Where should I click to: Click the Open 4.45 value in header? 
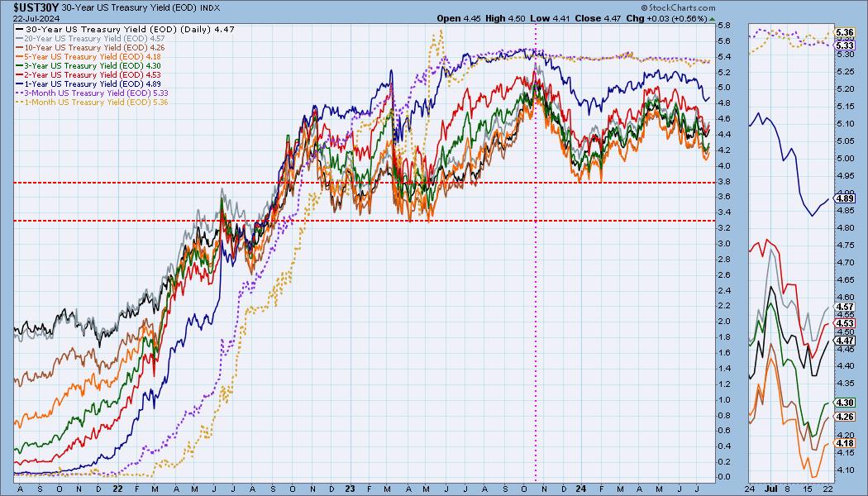[x=459, y=18]
